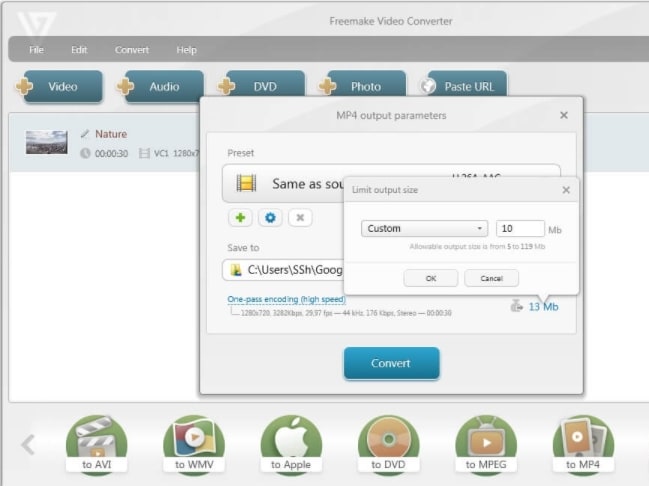The height and width of the screenshot is (486, 649).
Task: Click the Nature video thumbnail
Action: [x=46, y=142]
